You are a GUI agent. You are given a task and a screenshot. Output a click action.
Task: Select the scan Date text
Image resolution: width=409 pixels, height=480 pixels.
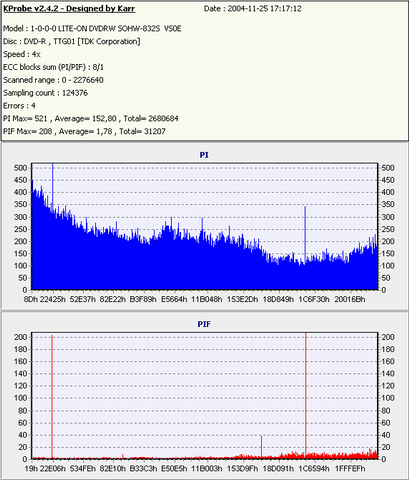[253, 9]
